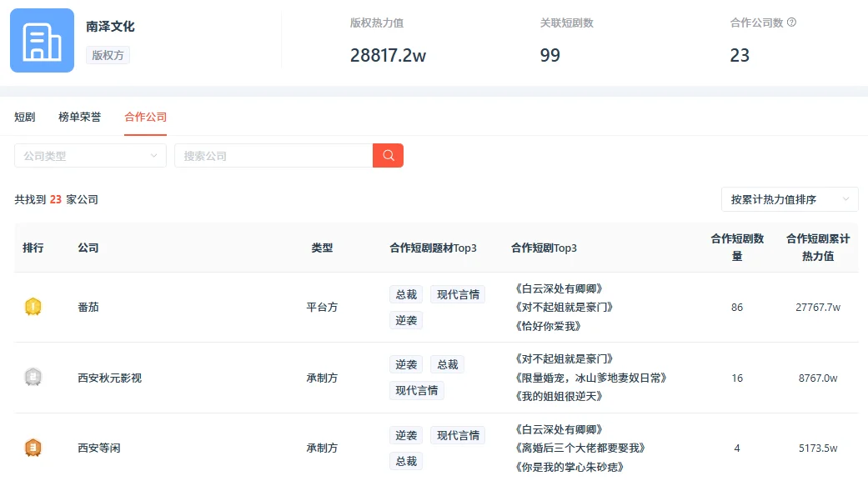This screenshot has width=868, height=481.
Task: Select the 逆袭 tag in 西安秋元影视's row
Action: click(405, 364)
